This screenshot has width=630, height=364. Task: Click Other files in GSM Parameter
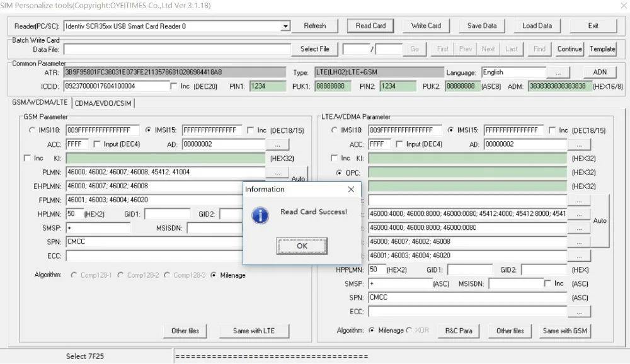click(x=185, y=331)
